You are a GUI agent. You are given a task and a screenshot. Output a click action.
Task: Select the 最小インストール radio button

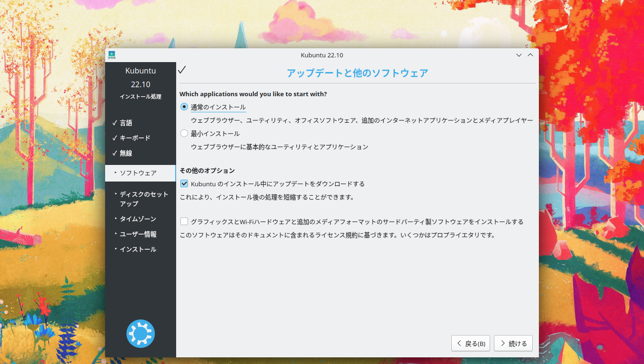coord(184,134)
